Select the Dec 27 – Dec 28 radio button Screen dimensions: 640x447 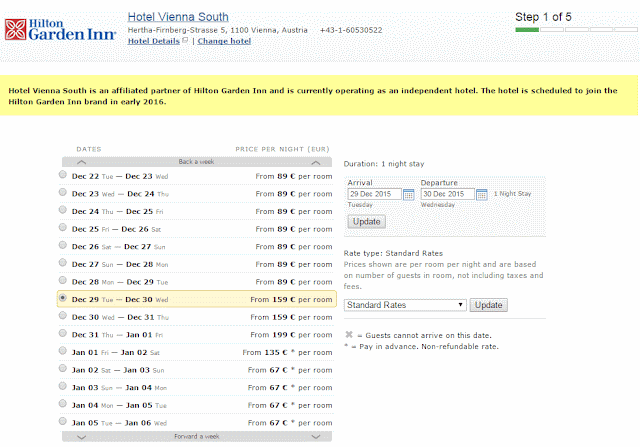[x=62, y=262]
